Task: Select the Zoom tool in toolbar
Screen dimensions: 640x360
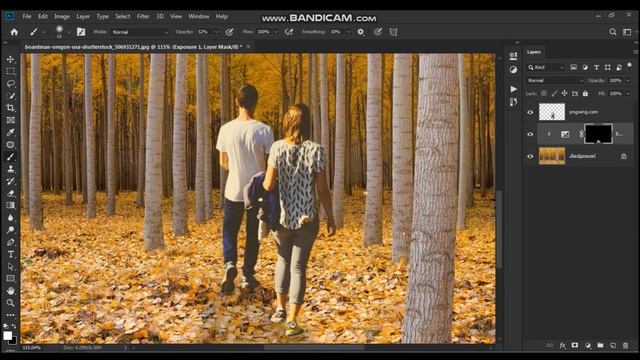Action: pos(11,303)
